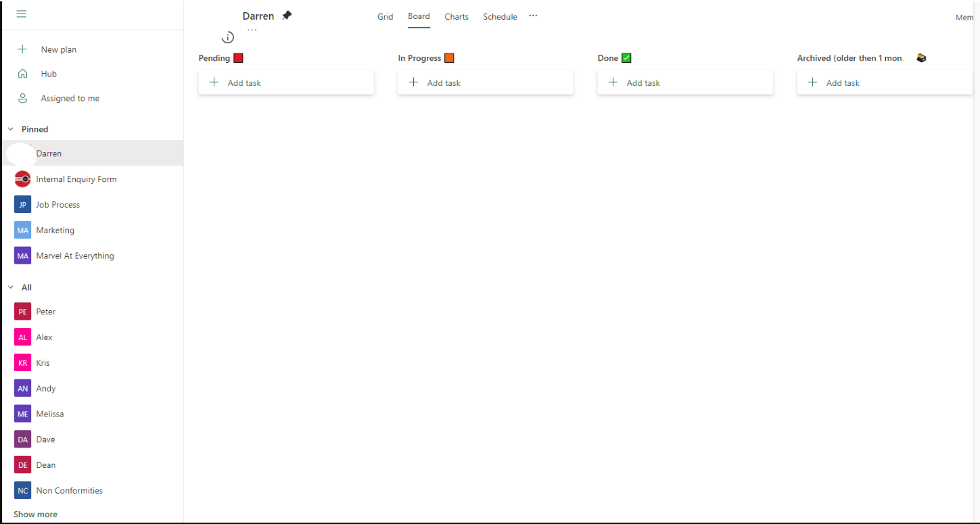Toggle the hamburger navigation menu
Viewport: 980px width, 524px height.
[x=22, y=14]
